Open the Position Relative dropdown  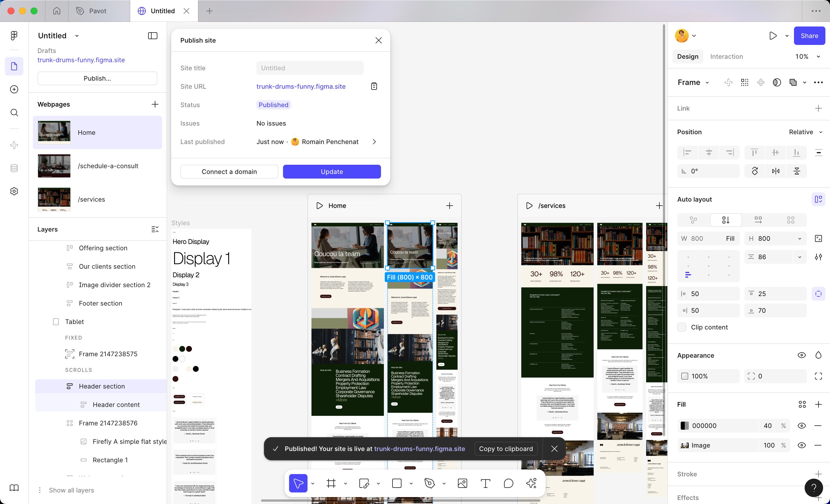click(x=806, y=132)
